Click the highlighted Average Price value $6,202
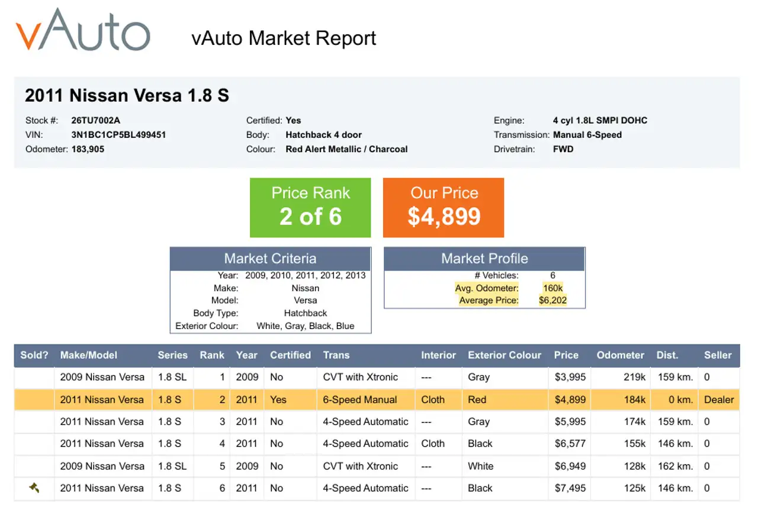The width and height of the screenshot is (758, 532). (553, 300)
